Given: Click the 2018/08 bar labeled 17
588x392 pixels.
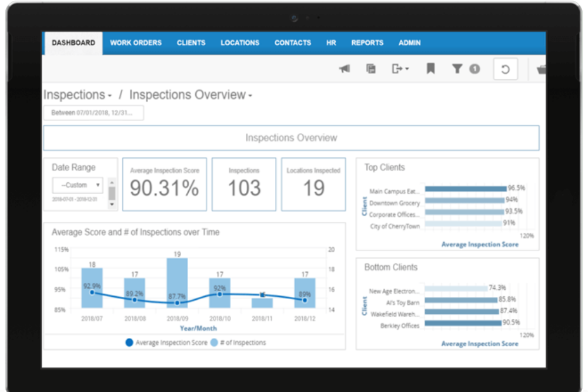Looking at the screenshot, I should pyautogui.click(x=135, y=293).
